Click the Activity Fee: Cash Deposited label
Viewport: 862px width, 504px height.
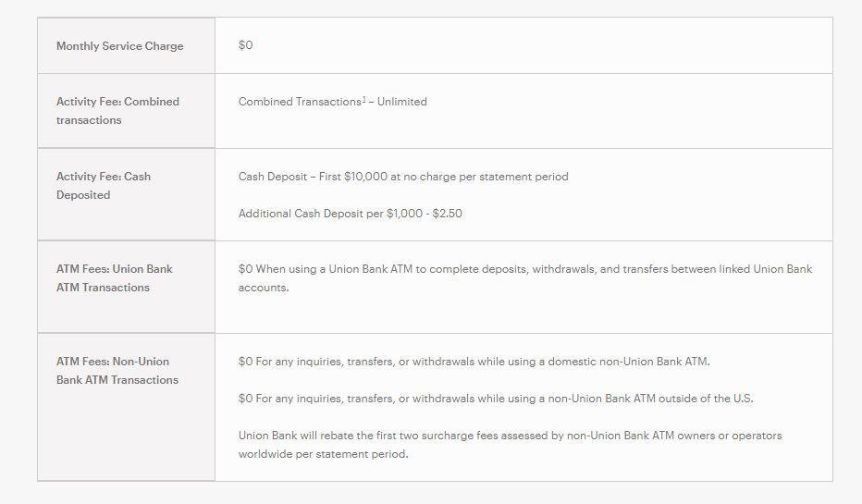[103, 185]
